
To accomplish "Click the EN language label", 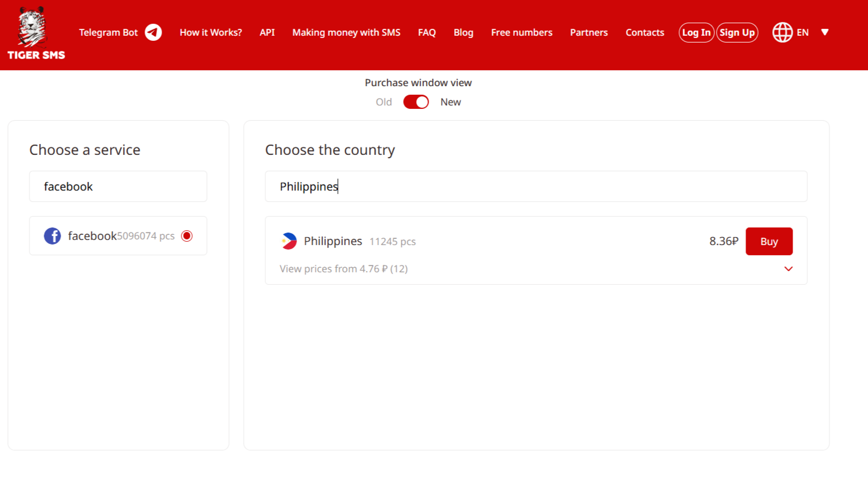I will 803,32.
